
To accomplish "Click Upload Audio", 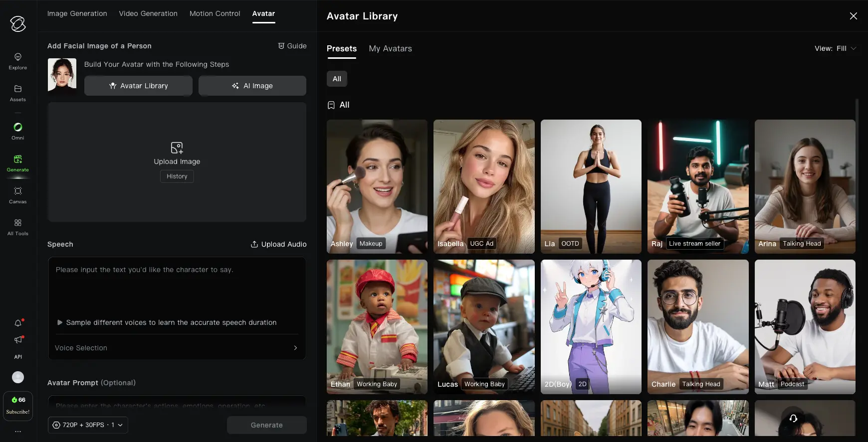I will tap(278, 244).
